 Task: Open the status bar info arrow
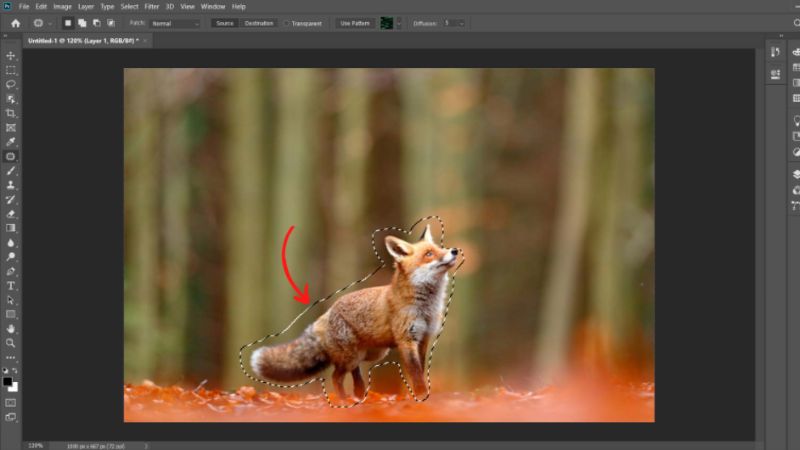tap(146, 446)
